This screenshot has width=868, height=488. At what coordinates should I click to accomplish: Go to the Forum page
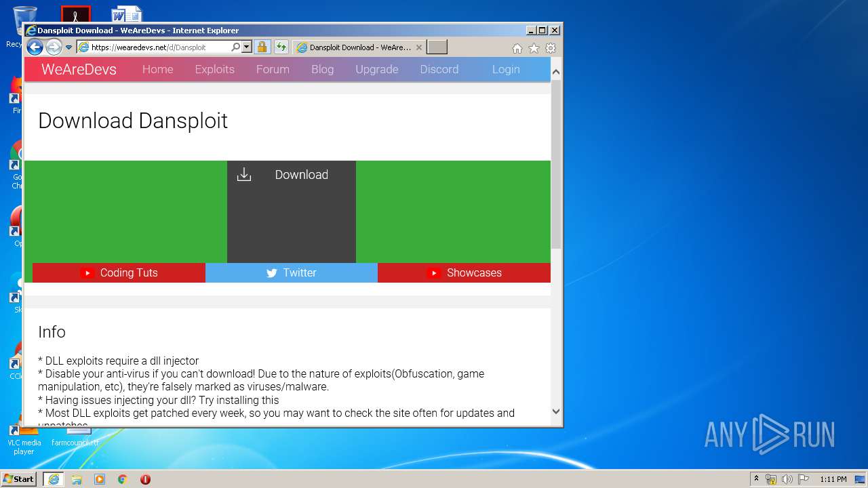pyautogui.click(x=273, y=69)
